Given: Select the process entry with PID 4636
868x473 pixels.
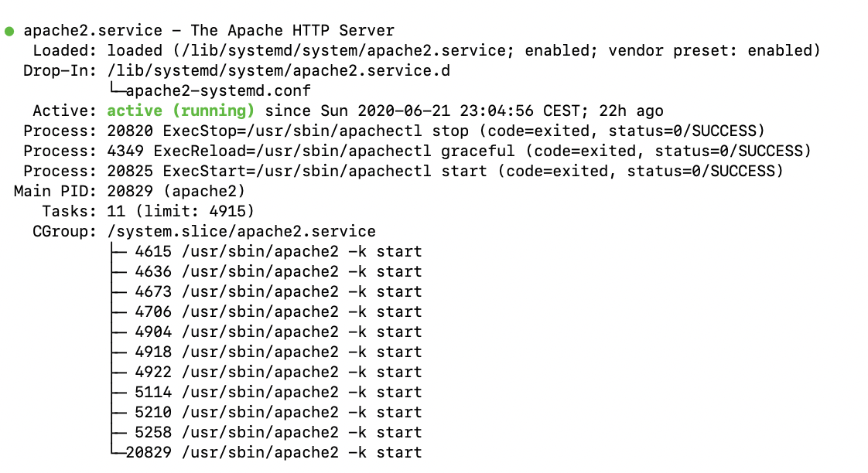Looking at the screenshot, I should [x=278, y=272].
